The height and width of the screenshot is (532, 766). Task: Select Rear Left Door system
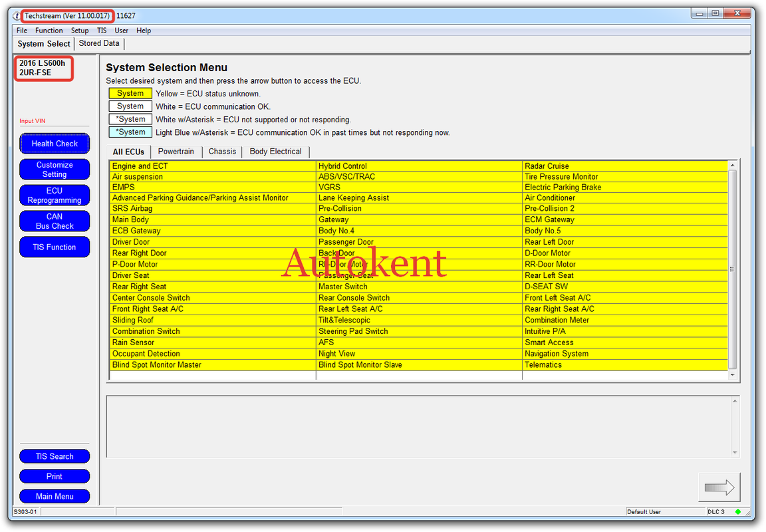(x=625, y=242)
